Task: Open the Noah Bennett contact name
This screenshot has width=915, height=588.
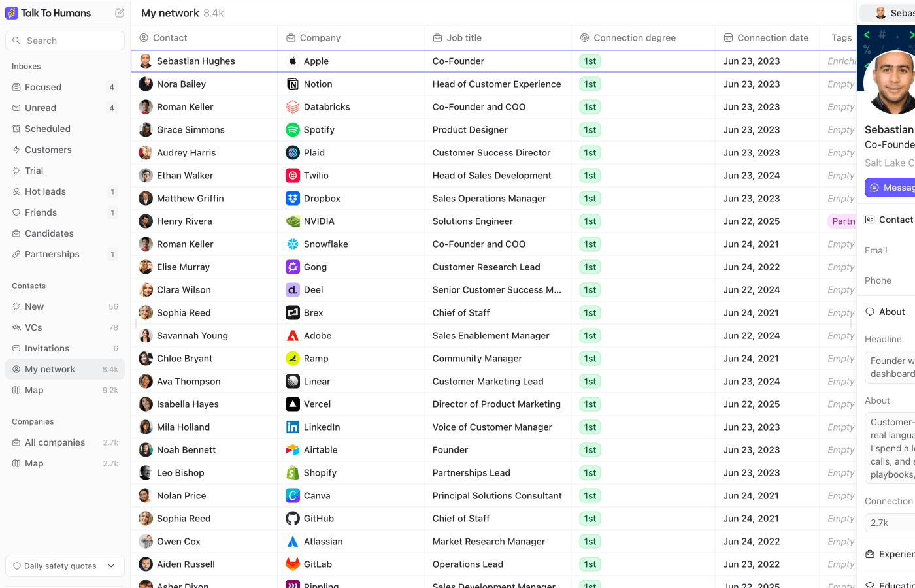Action: coord(186,450)
